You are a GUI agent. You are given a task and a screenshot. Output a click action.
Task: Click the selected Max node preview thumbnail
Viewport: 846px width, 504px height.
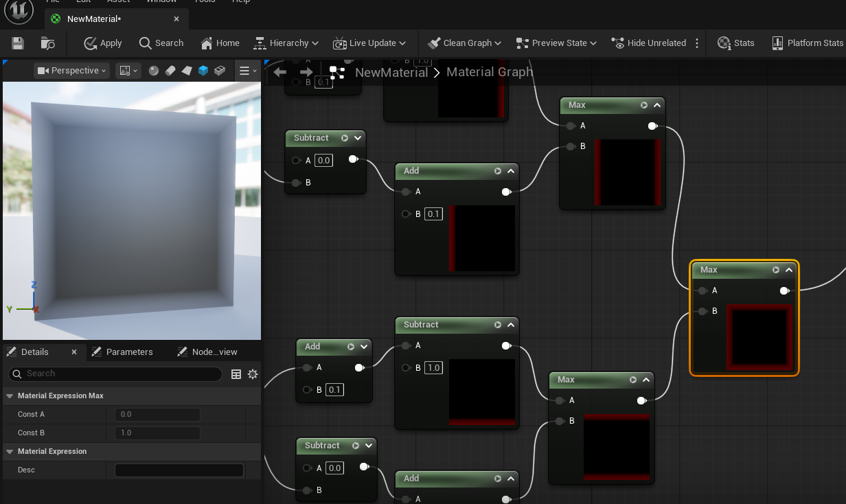point(759,337)
